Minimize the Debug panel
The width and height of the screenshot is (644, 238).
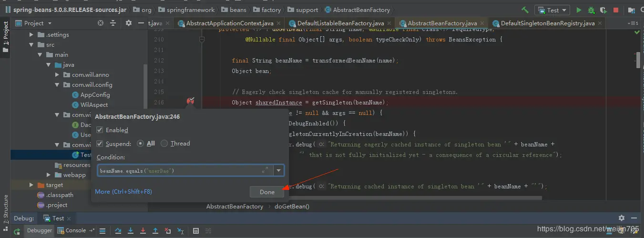point(635,218)
